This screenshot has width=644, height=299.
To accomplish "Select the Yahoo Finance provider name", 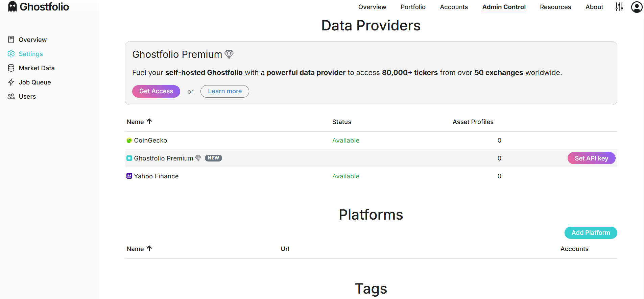I will click(156, 176).
